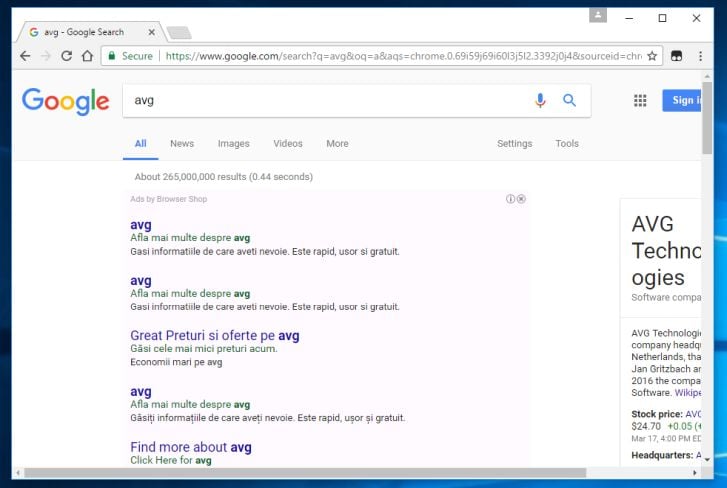Open the Settings search menu
This screenshot has width=727, height=488.
pos(515,144)
